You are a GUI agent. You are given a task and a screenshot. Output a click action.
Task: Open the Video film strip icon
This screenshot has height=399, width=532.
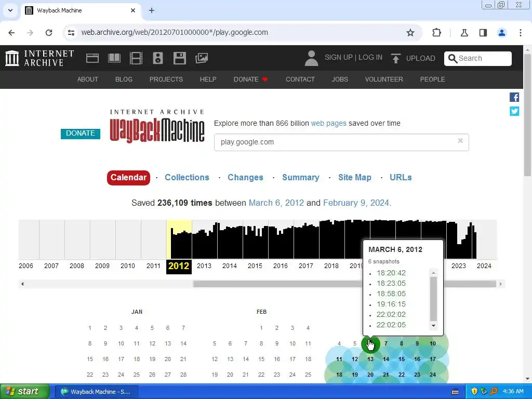[136, 58]
